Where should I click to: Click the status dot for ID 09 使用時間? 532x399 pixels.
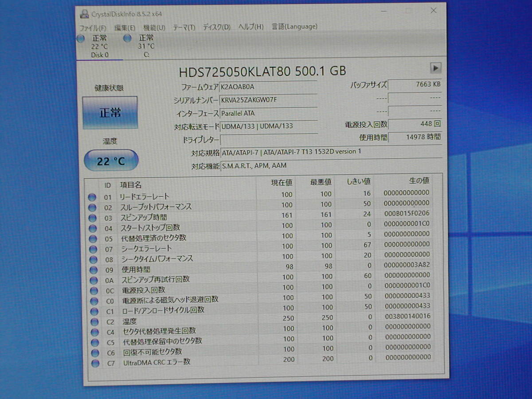tap(93, 270)
